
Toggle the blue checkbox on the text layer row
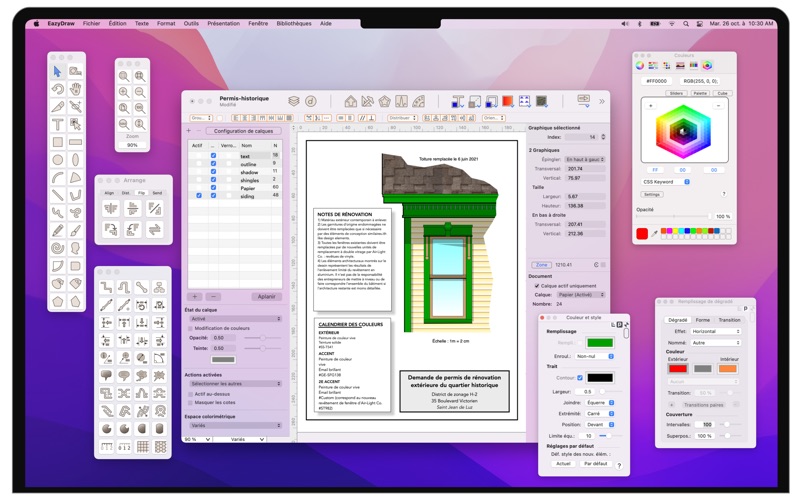(213, 156)
